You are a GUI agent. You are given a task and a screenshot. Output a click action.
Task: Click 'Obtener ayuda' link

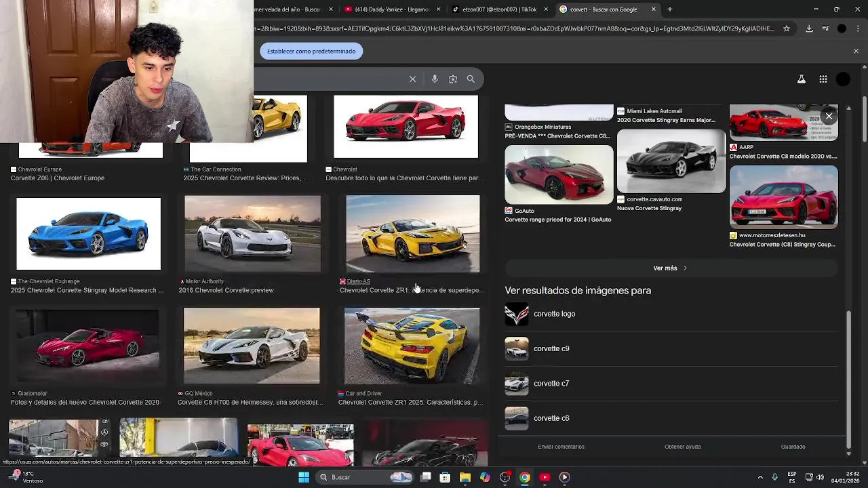tap(682, 447)
